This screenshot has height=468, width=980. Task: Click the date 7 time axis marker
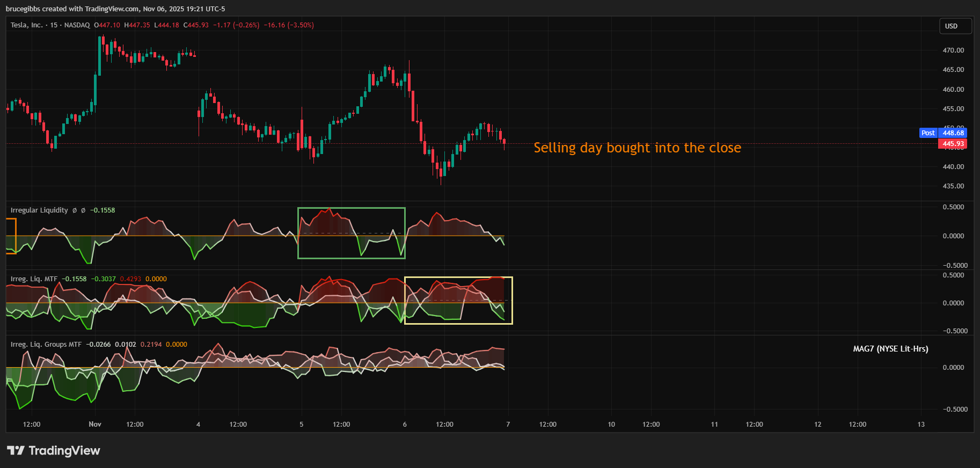tap(508, 425)
